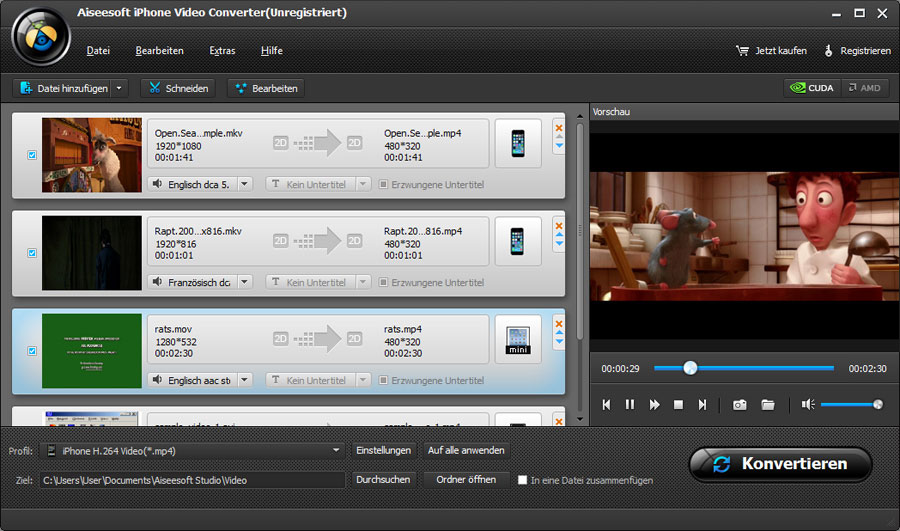Remove rats.mov with orange X
Screen dimensions: 900x531
coord(558,324)
